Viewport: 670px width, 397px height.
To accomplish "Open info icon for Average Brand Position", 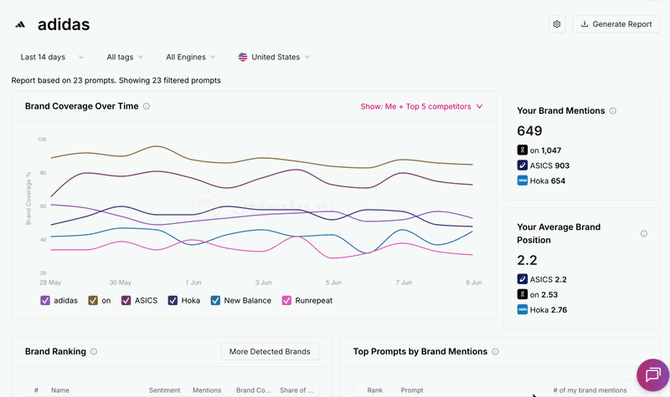I will (644, 233).
